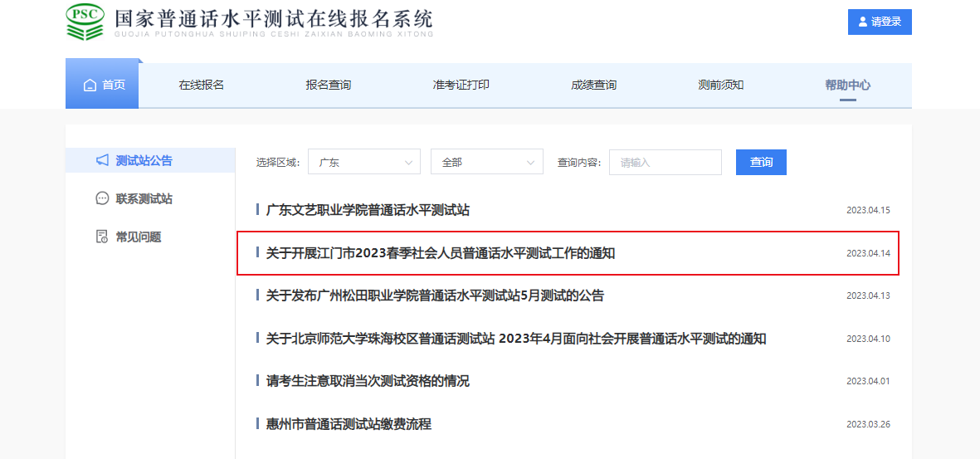Open 准考证打印 tab

[x=461, y=85]
